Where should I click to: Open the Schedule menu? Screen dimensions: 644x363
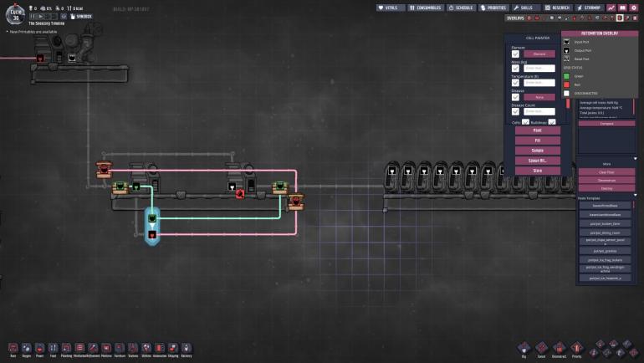point(462,8)
